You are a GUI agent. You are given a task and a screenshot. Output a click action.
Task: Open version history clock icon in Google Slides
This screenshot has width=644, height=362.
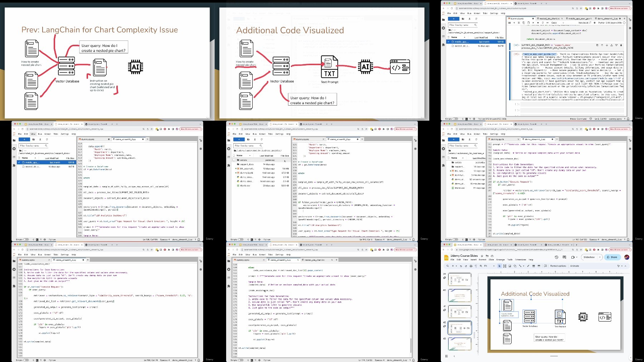556,257
